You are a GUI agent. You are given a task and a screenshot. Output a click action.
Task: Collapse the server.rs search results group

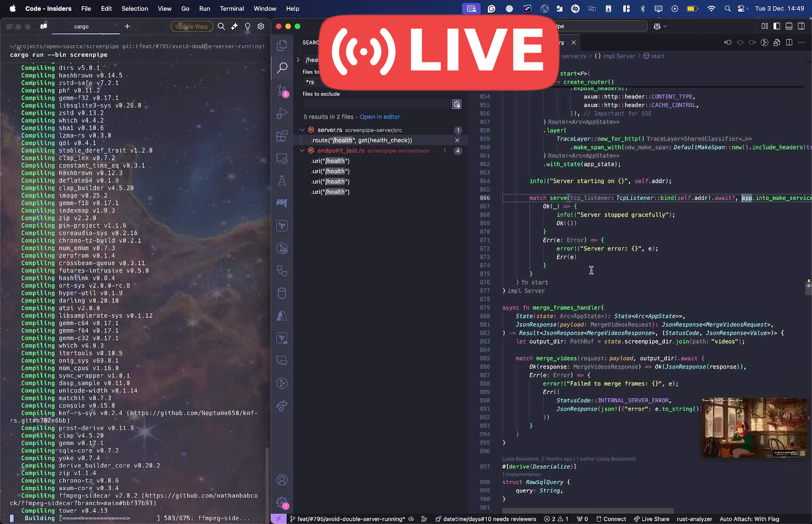(x=302, y=130)
